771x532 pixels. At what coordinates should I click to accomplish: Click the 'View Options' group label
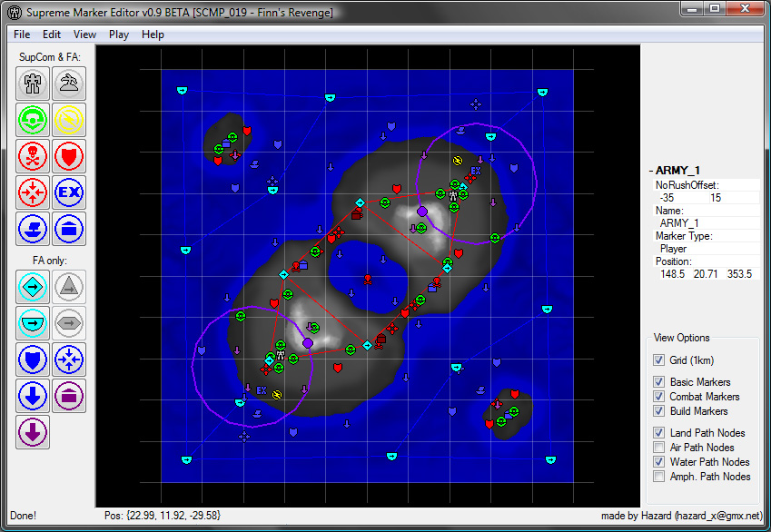[x=681, y=338]
